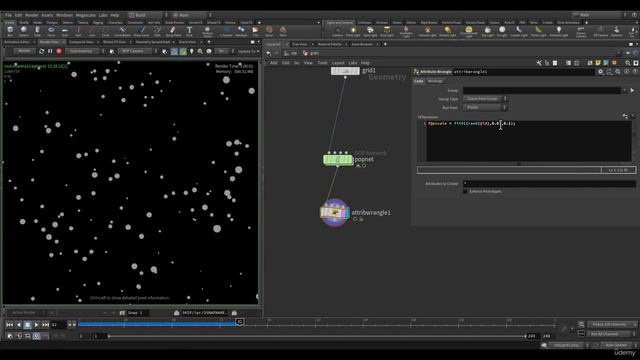Screen dimensions: 640x360
Task: Select the Font (T) shelf tool
Action: tap(189, 31)
